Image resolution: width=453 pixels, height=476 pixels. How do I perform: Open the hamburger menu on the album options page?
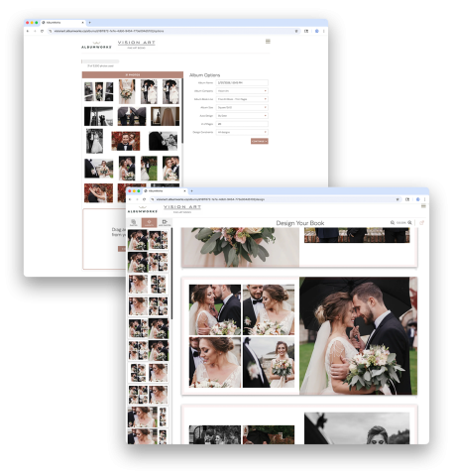pyautogui.click(x=268, y=42)
